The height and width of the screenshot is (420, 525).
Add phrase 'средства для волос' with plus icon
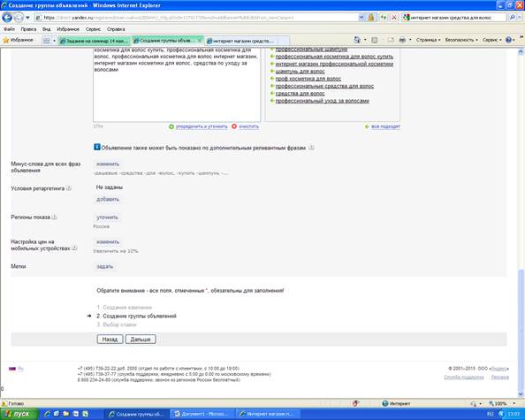[272, 93]
